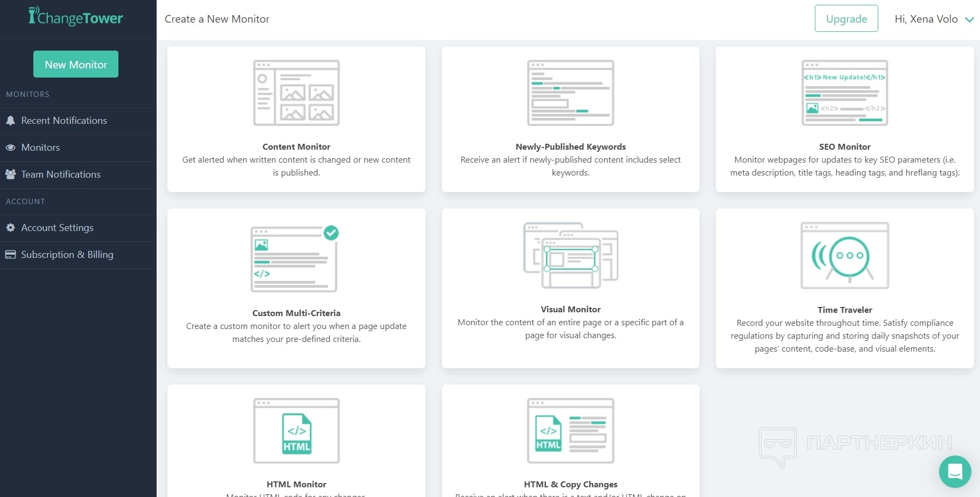Expand the user menu chevron
This screenshot has width=980, height=497.
[x=969, y=20]
